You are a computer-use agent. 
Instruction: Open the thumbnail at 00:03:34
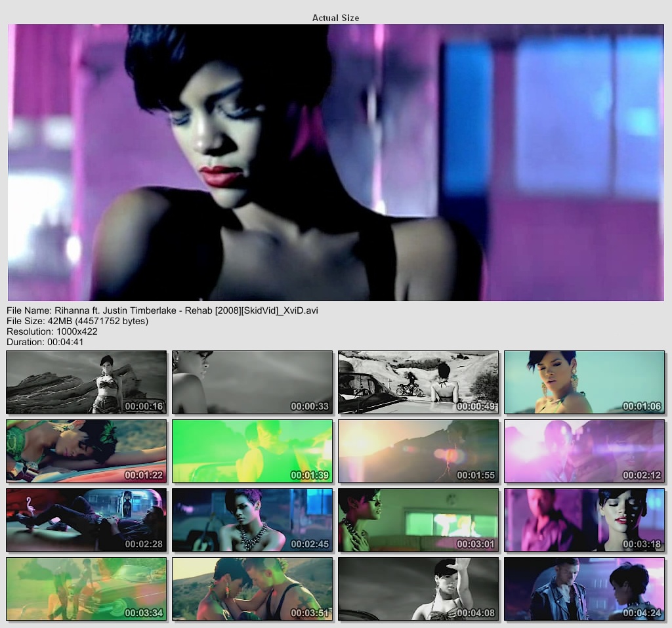click(87, 589)
